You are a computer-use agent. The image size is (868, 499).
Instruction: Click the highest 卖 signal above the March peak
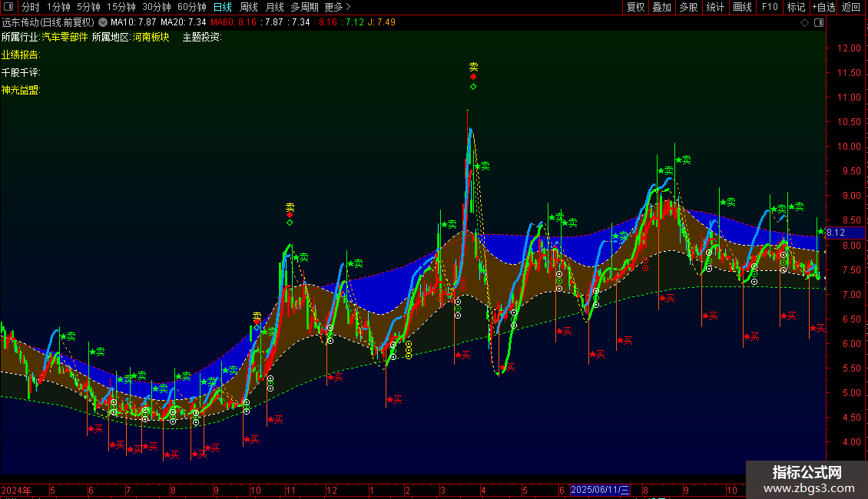(x=473, y=67)
